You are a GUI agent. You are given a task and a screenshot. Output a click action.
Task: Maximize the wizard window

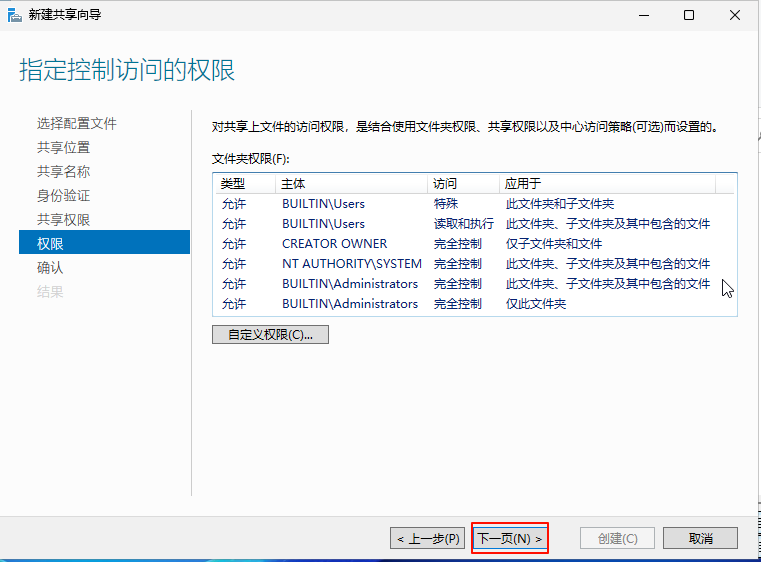click(689, 15)
